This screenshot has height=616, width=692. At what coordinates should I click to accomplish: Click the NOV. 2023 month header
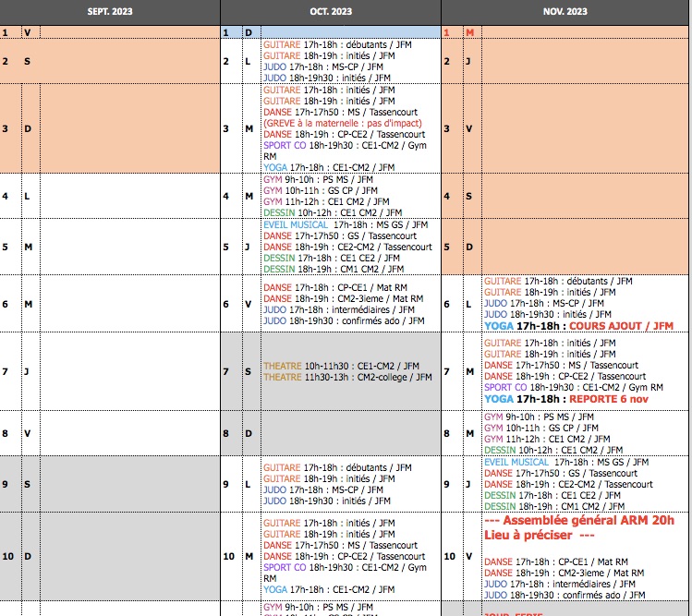pyautogui.click(x=565, y=12)
